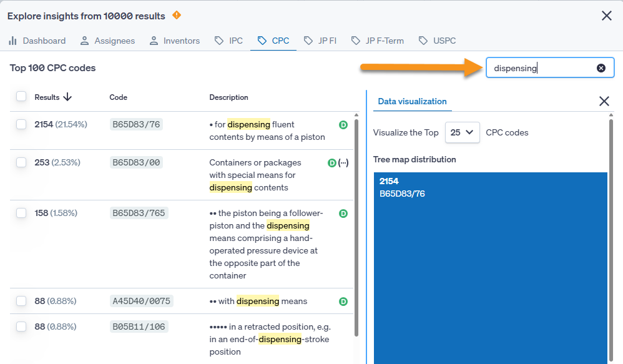Click the sort arrow next to Results
This screenshot has width=623, height=364.
coord(68,97)
